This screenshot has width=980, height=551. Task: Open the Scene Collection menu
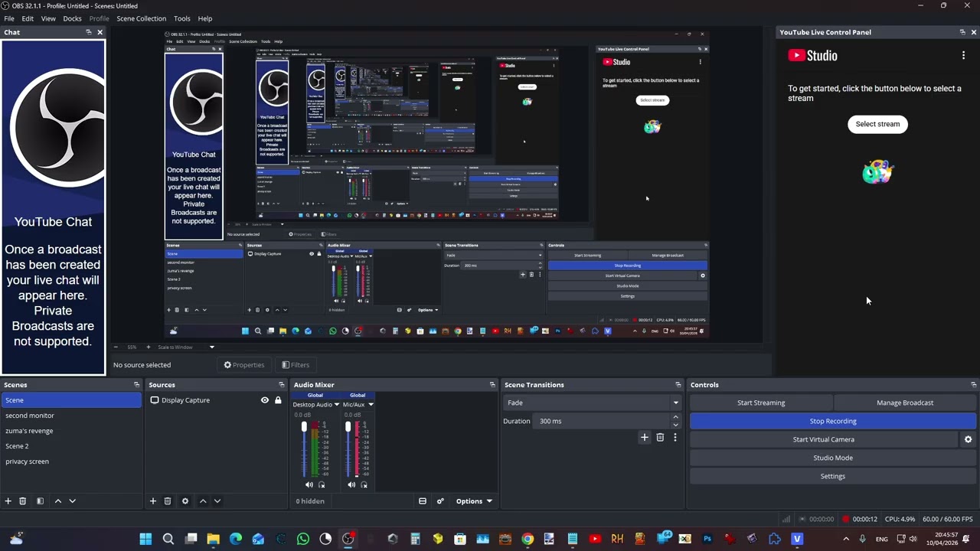pos(141,18)
